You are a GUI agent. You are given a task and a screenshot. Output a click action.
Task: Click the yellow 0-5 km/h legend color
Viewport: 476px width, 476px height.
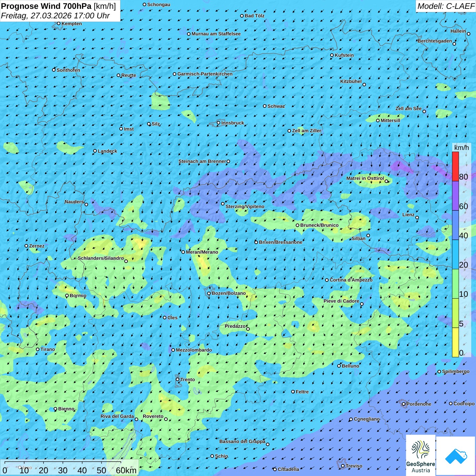click(455, 342)
